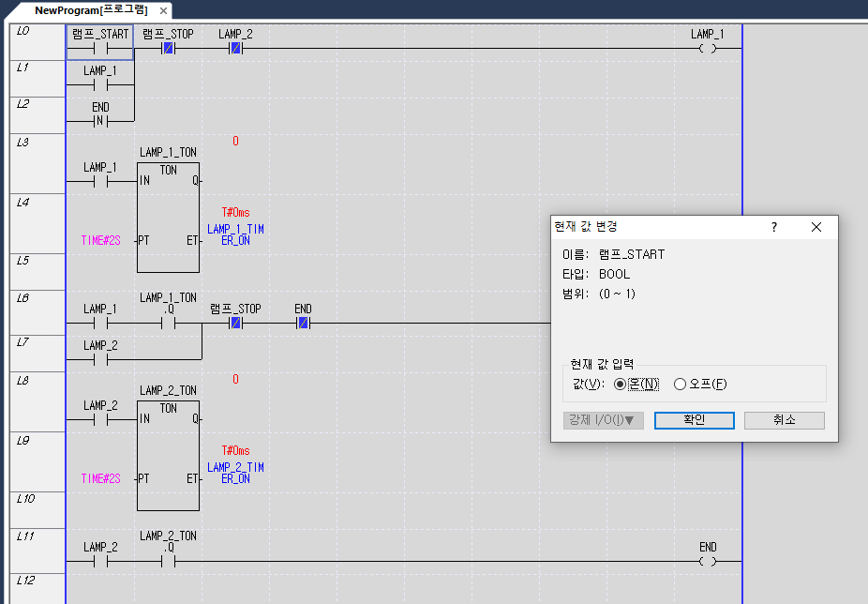Click the LAMP_1 contact on rung L3
The image size is (868, 604).
click(x=100, y=181)
